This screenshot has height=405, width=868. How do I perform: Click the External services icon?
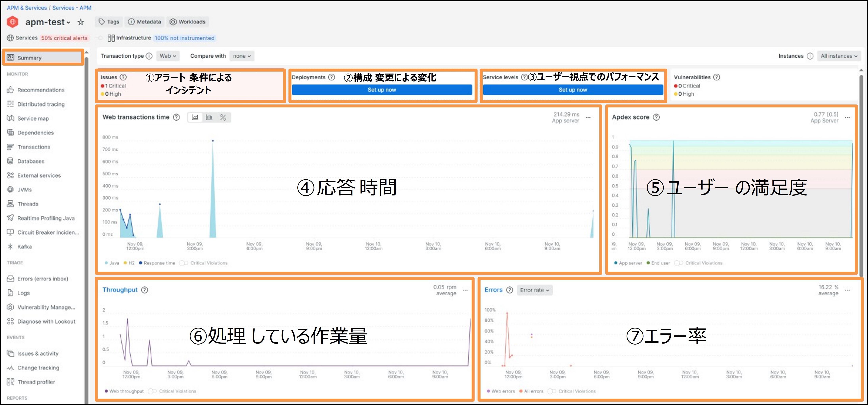click(11, 175)
